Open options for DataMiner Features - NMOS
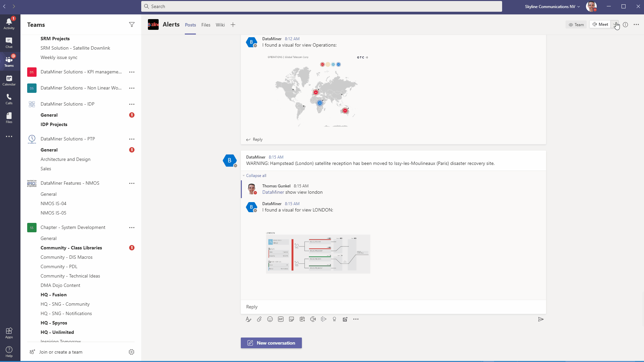This screenshot has width=644, height=362. [x=132, y=183]
